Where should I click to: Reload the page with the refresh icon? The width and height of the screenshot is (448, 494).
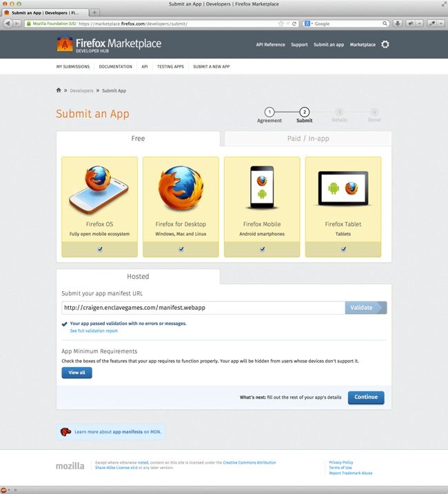[294, 23]
